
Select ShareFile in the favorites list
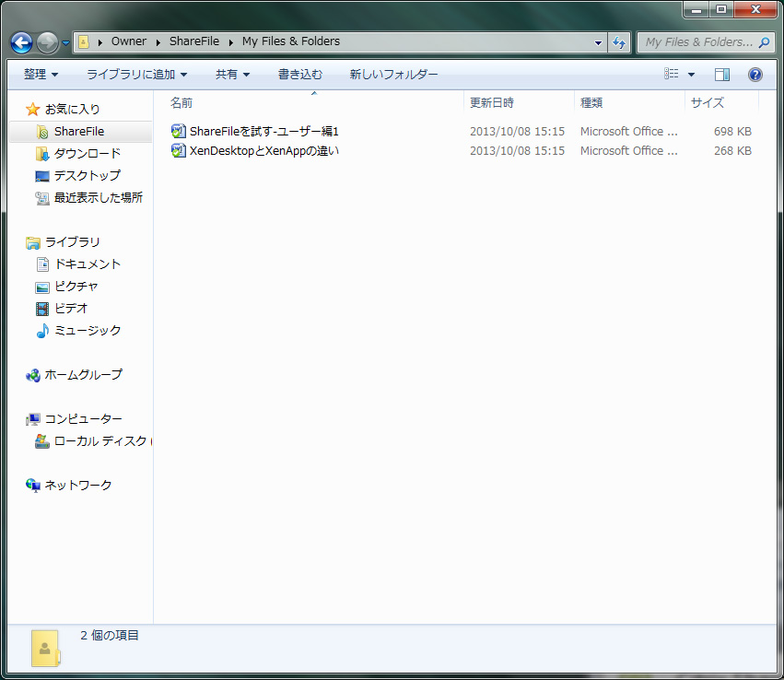pyautogui.click(x=79, y=132)
